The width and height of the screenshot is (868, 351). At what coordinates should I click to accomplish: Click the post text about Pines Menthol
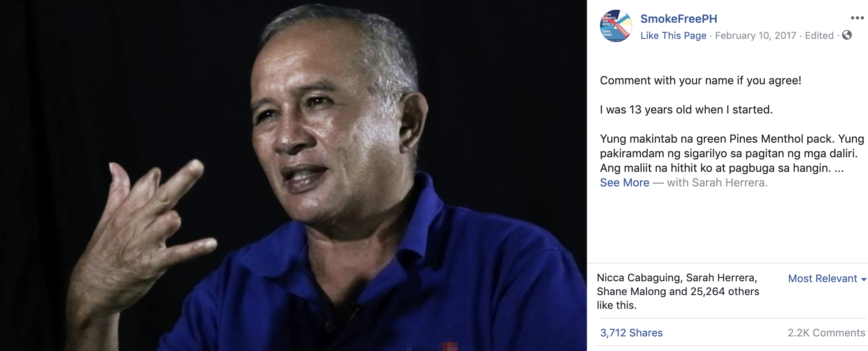point(732,154)
